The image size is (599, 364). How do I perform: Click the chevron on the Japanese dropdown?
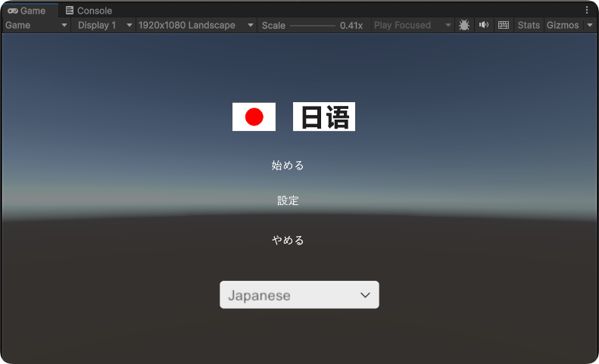click(365, 295)
